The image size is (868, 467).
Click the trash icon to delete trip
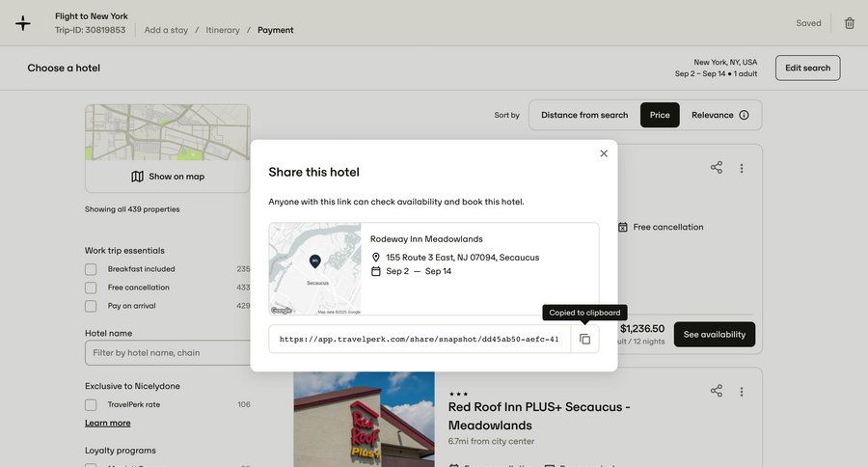[x=850, y=23]
